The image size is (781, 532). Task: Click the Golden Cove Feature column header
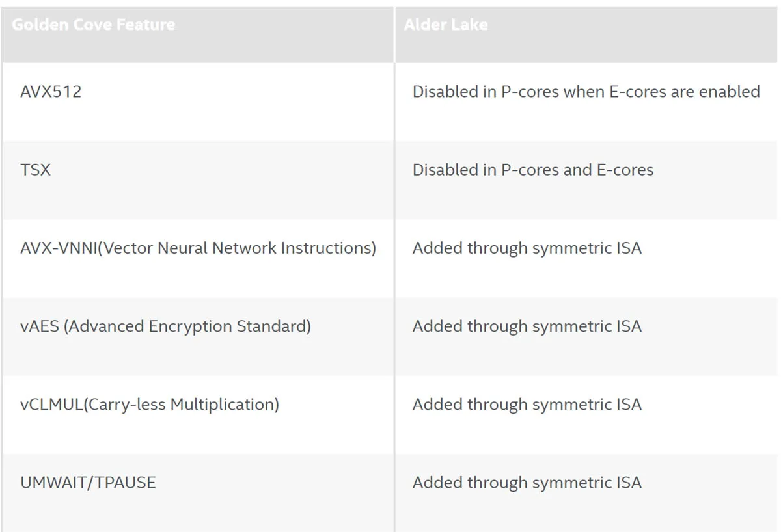(197, 34)
